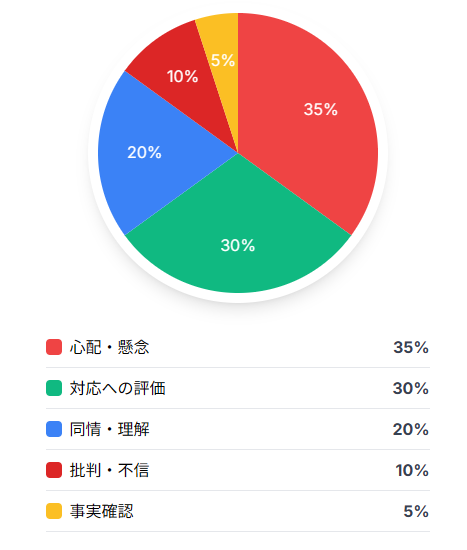Click the 批判・不信 legend label
This screenshot has height=550, width=467.
coord(109,470)
